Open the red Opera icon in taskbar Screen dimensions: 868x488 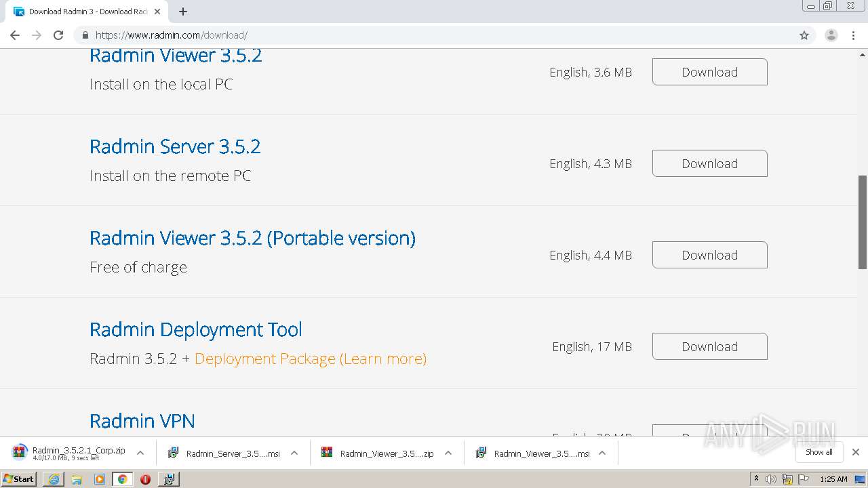[145, 479]
